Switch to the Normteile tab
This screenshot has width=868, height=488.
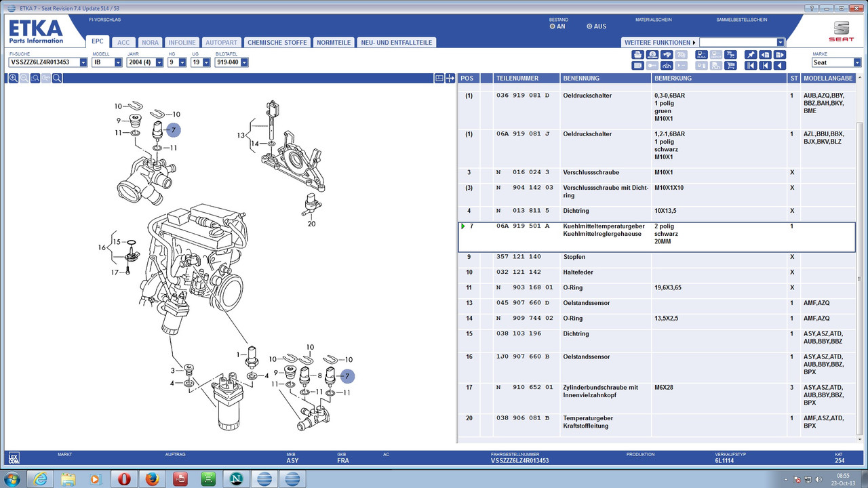(x=334, y=42)
